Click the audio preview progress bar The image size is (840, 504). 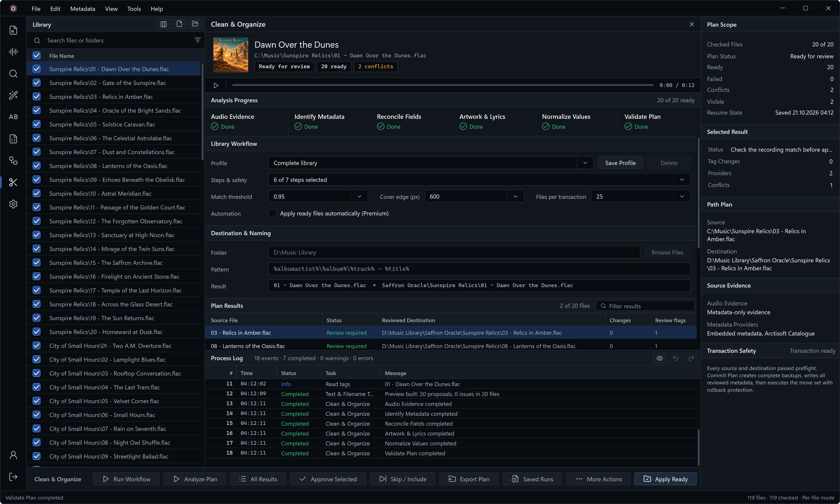coord(443,85)
